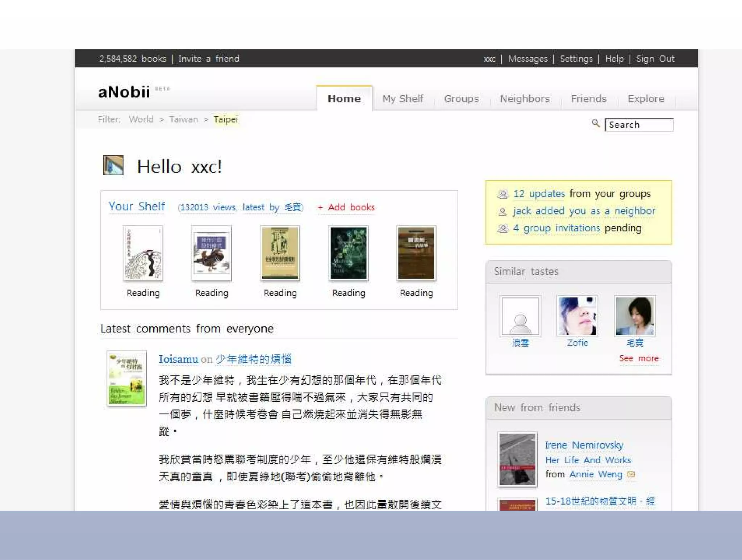Click See more under Similar tastes

639,359
